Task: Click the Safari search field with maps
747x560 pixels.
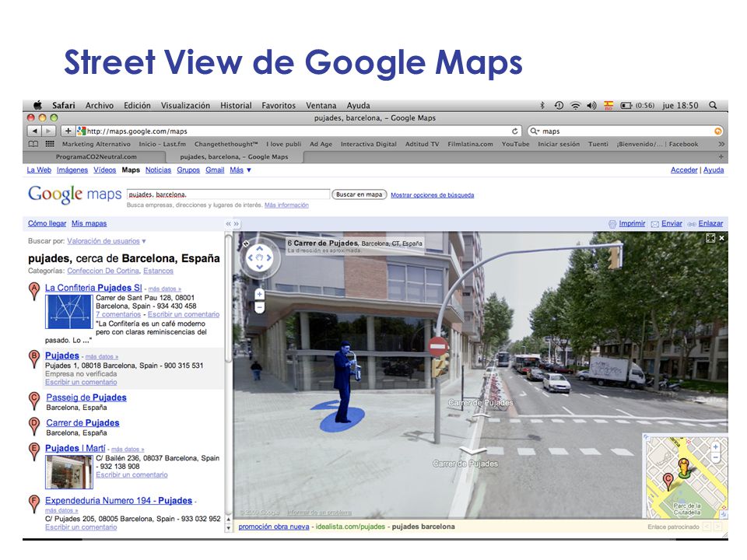Action: (x=625, y=131)
